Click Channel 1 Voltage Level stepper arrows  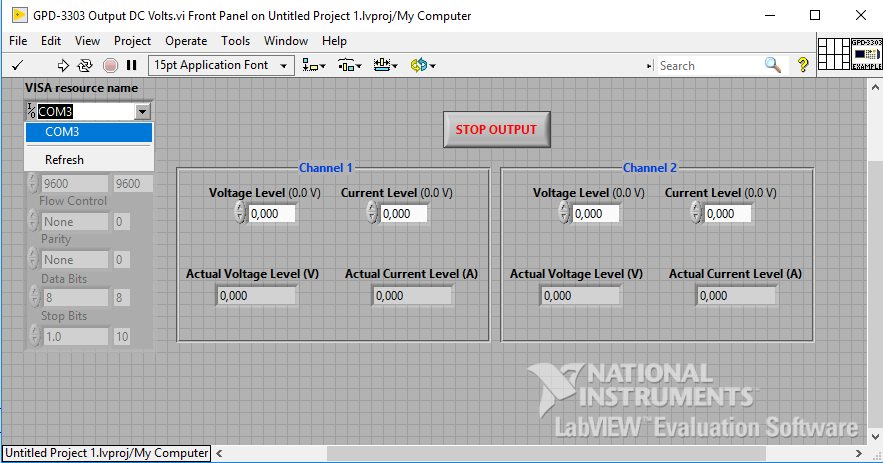(x=240, y=213)
